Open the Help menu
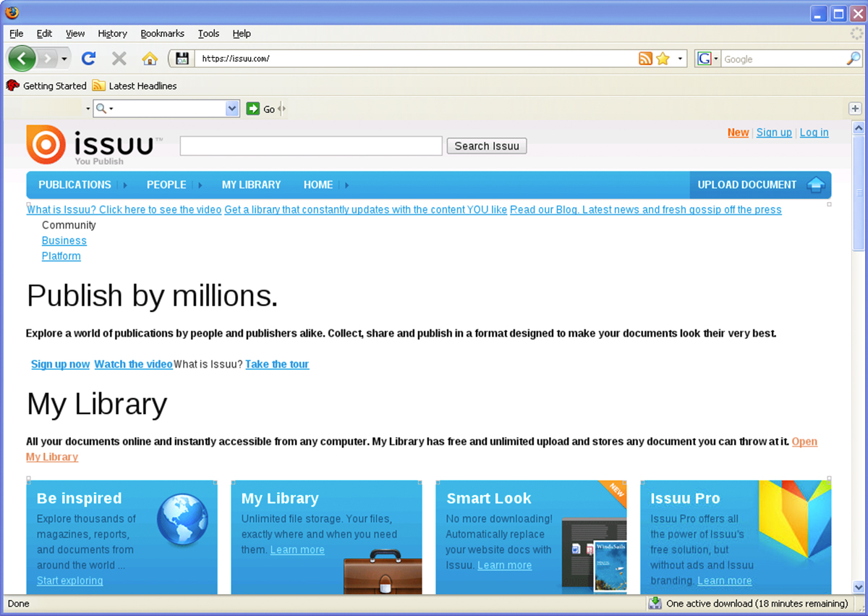This screenshot has height=616, width=868. 242,33
